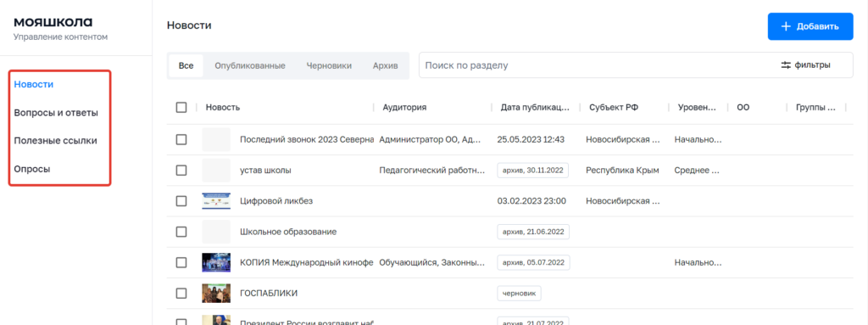The height and width of the screenshot is (325, 868).
Task: Click the plus icon on Добавить button
Action: pyautogui.click(x=785, y=26)
